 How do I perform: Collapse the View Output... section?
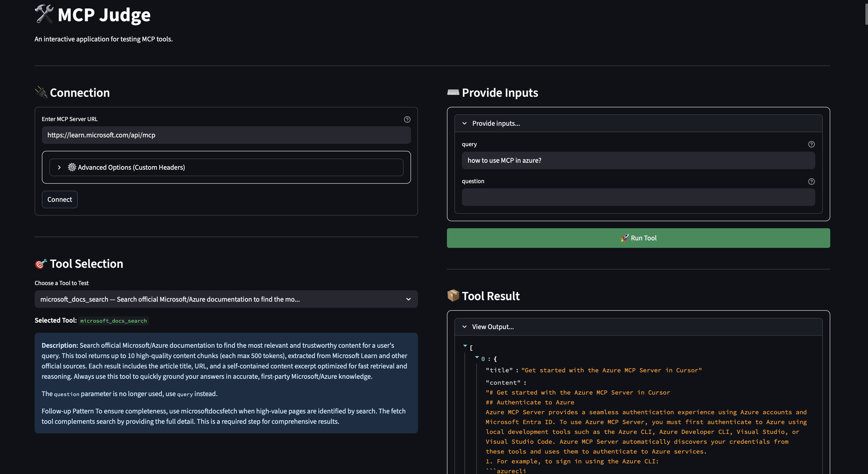click(x=465, y=327)
